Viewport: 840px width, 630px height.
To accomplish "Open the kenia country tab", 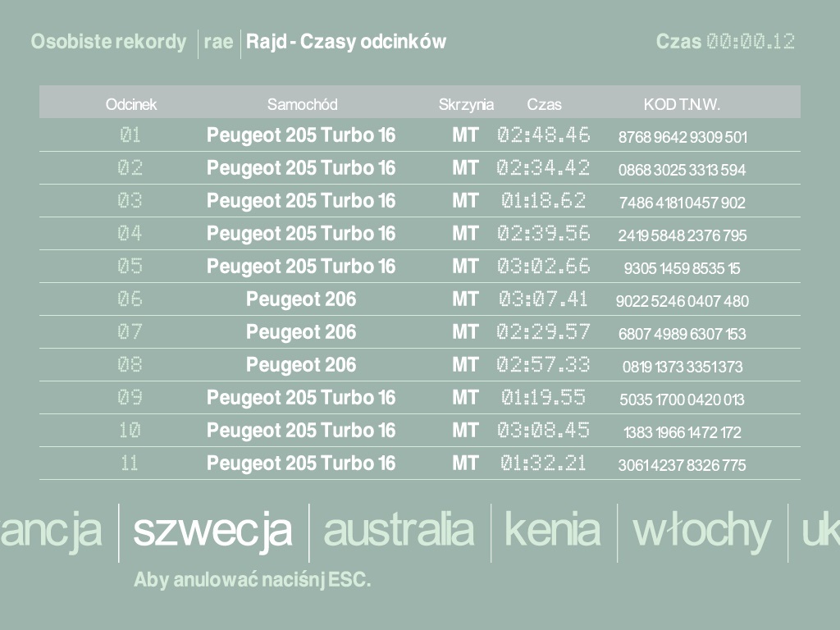I will point(552,531).
